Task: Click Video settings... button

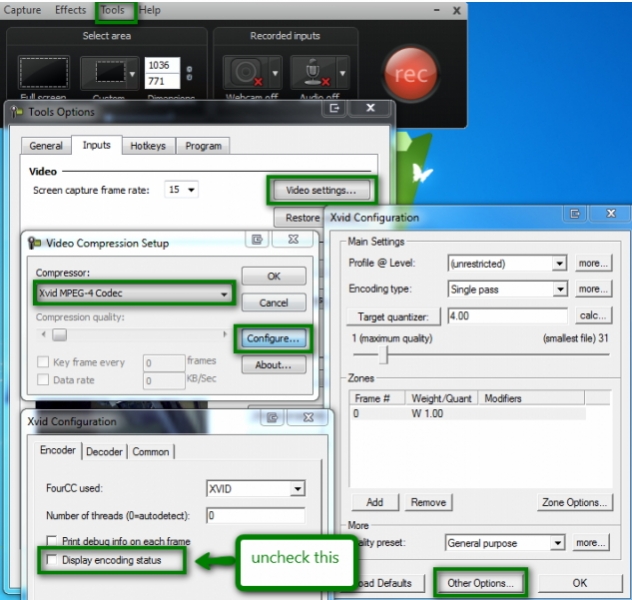Action: (x=321, y=190)
